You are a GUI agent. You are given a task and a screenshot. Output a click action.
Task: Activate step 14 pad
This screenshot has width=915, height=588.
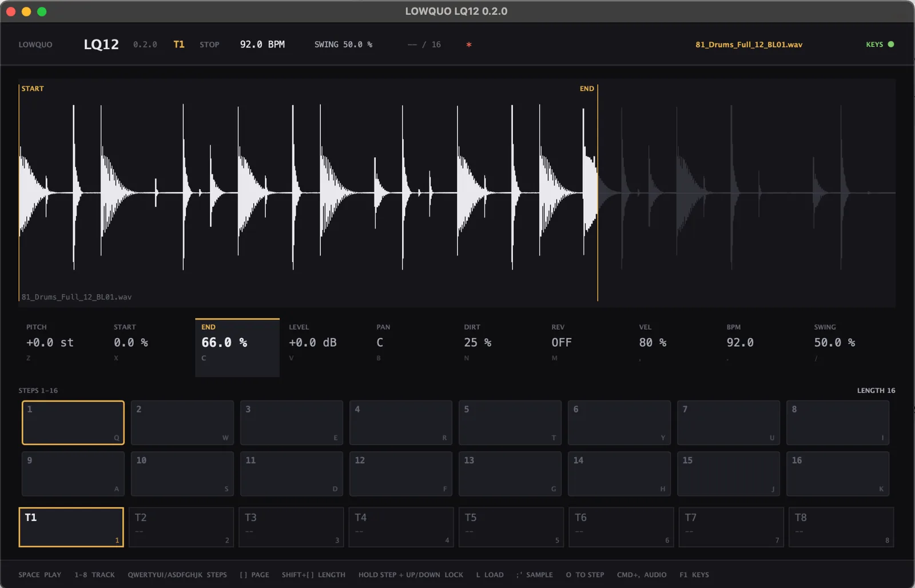619,474
